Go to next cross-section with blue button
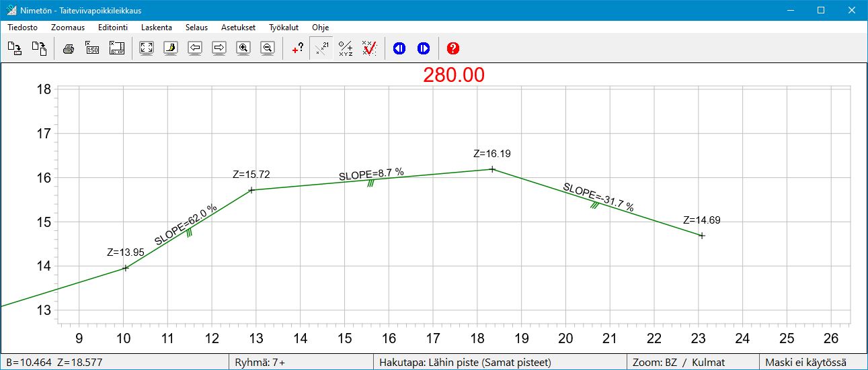 (x=424, y=48)
